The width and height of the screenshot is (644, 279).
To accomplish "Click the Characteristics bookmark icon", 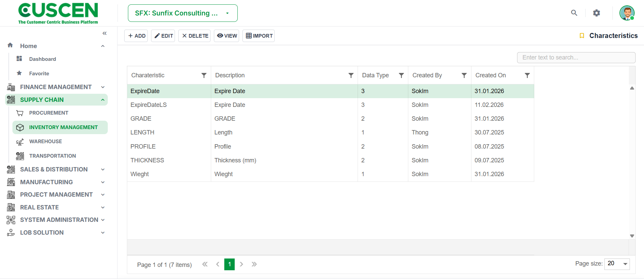I will tap(582, 36).
